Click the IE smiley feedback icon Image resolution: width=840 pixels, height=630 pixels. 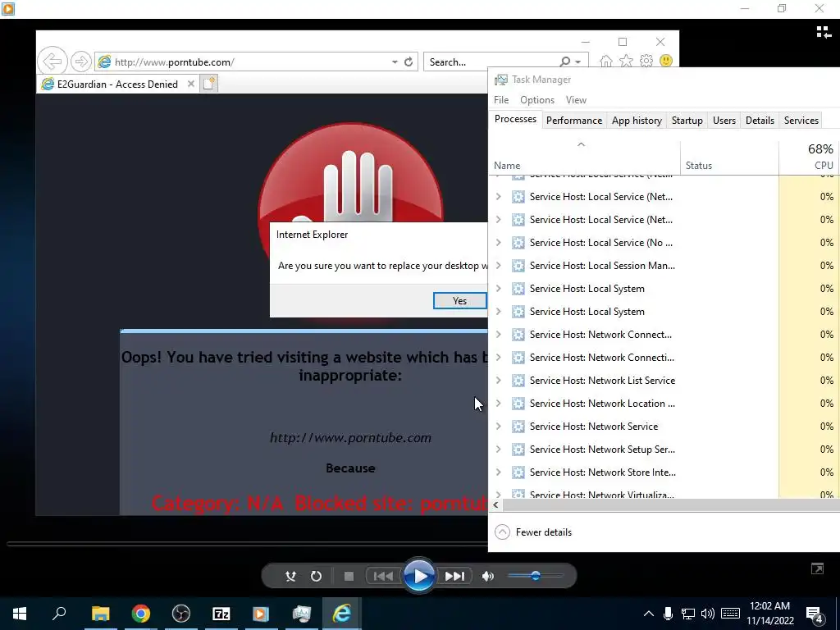(x=666, y=61)
